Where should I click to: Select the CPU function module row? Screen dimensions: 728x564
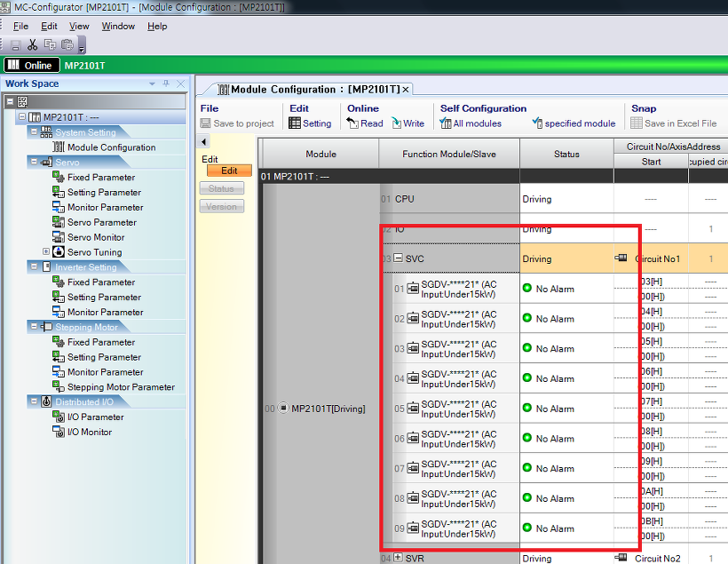tap(449, 199)
